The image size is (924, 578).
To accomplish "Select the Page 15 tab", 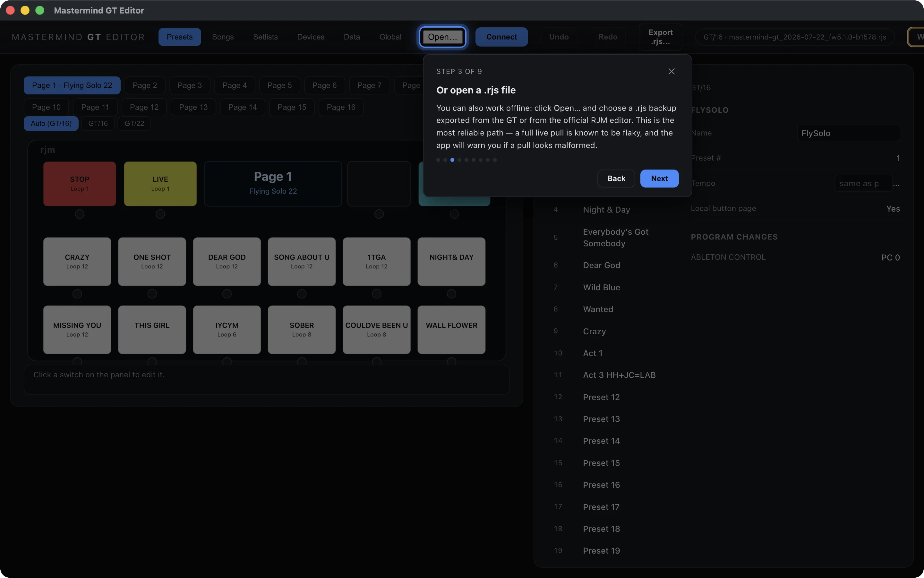I will [x=292, y=107].
